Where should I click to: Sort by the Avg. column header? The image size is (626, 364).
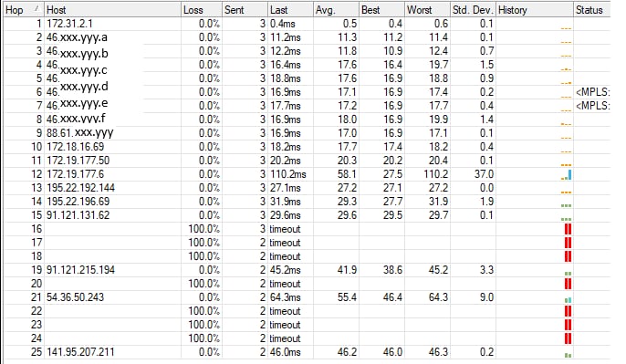tap(336, 9)
